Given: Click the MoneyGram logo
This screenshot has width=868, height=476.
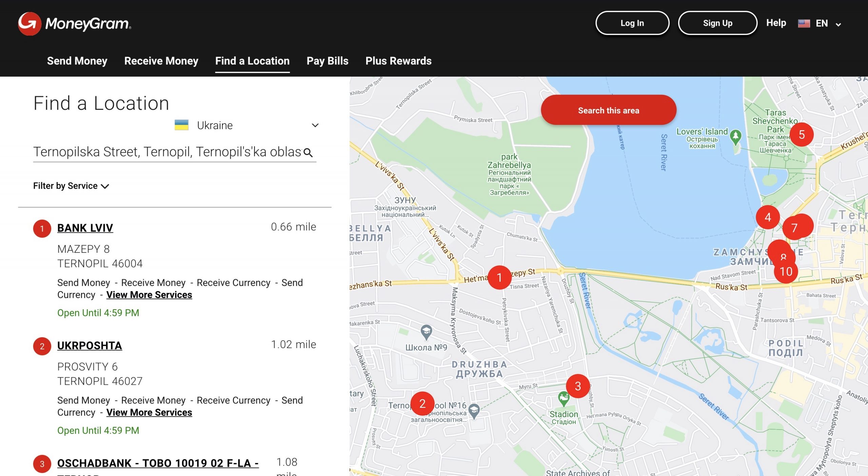Looking at the screenshot, I should point(75,24).
